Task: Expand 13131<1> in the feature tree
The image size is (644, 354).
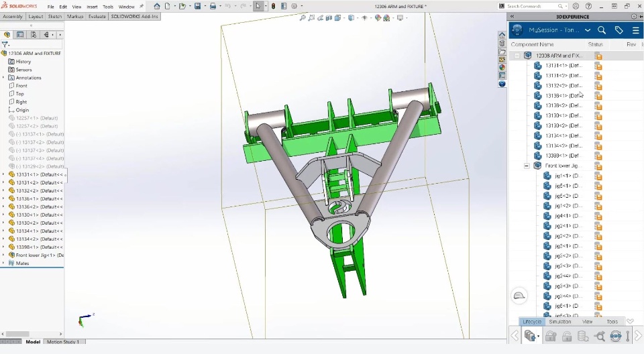Action: pos(3,174)
